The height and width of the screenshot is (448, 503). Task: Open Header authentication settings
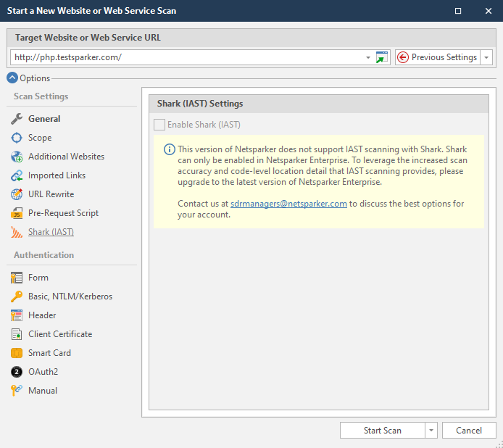point(42,315)
